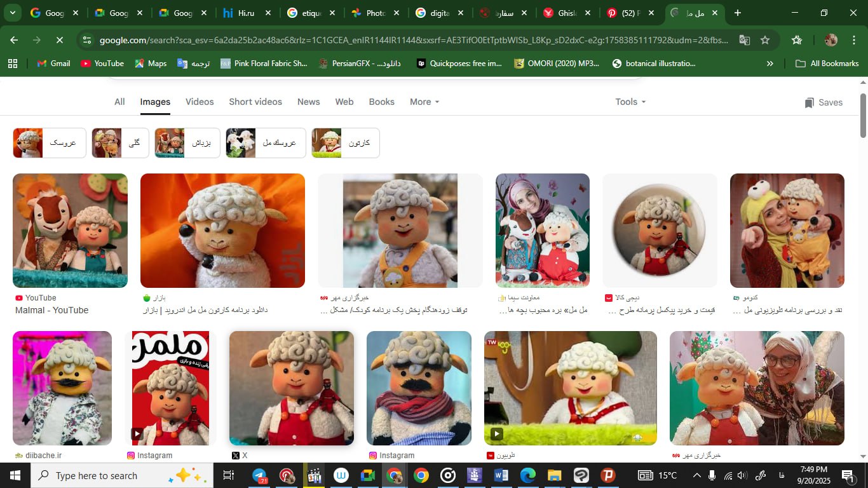Open the Tools dropdown
This screenshot has height=488, width=868.
coord(630,102)
